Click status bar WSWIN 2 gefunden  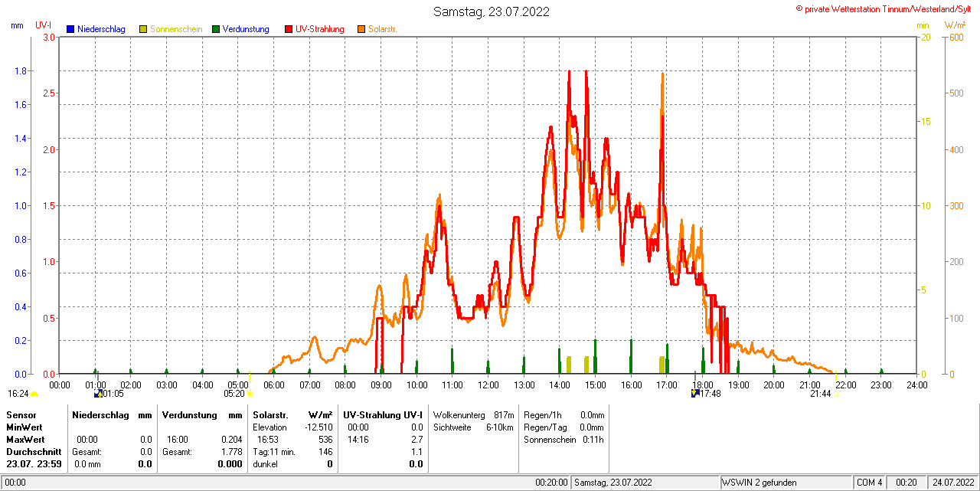coord(759,483)
